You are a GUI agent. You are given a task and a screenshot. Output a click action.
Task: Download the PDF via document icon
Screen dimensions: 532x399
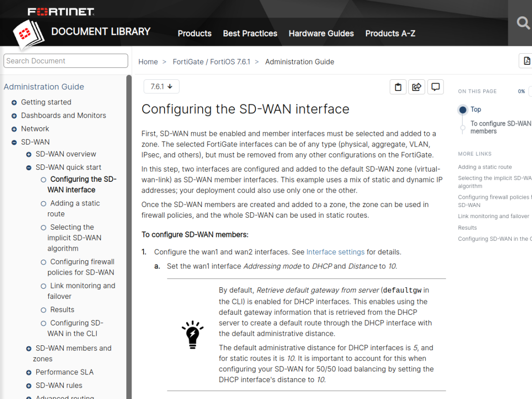pos(526,61)
